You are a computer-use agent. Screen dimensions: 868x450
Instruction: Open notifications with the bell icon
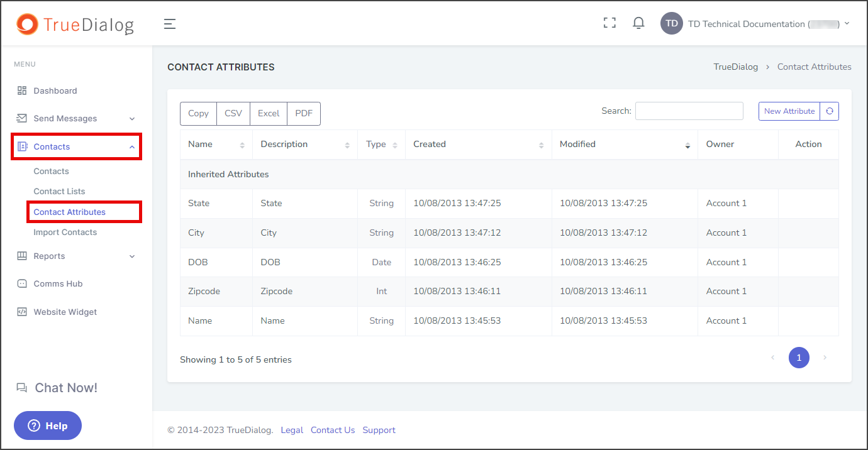638,23
